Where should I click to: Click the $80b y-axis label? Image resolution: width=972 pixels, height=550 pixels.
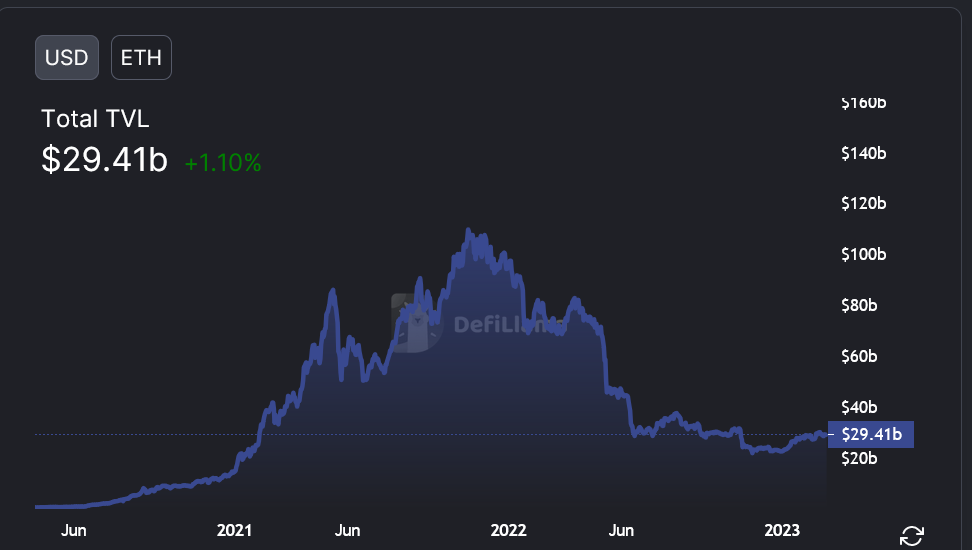coord(859,305)
